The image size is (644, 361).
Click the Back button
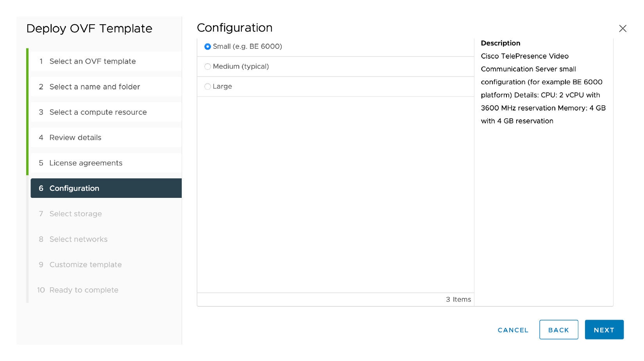558,330
